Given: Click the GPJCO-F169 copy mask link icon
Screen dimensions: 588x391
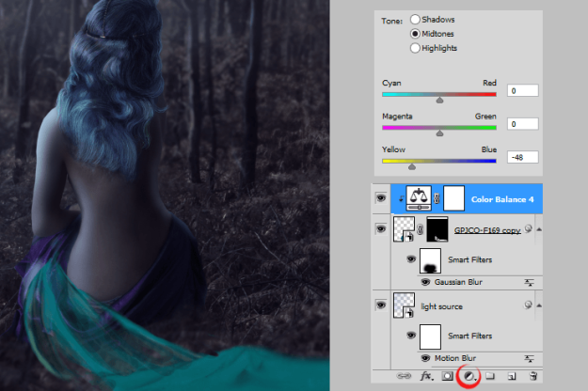Looking at the screenshot, I should point(420,229).
